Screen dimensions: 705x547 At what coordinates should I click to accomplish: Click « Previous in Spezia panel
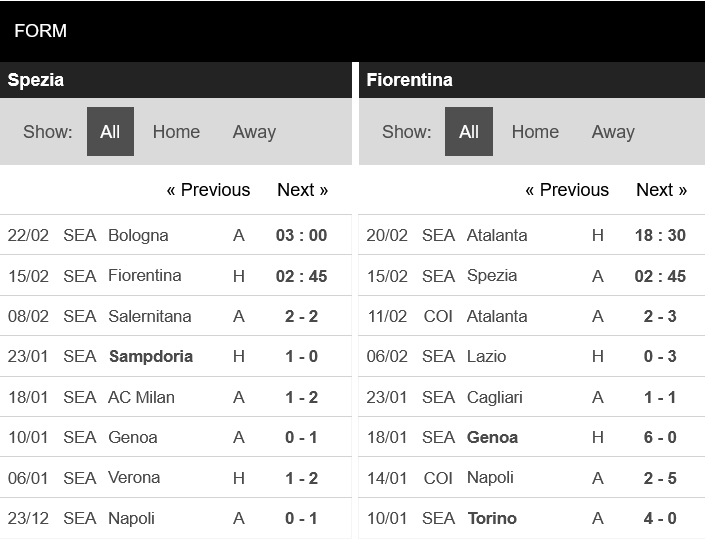pos(208,190)
